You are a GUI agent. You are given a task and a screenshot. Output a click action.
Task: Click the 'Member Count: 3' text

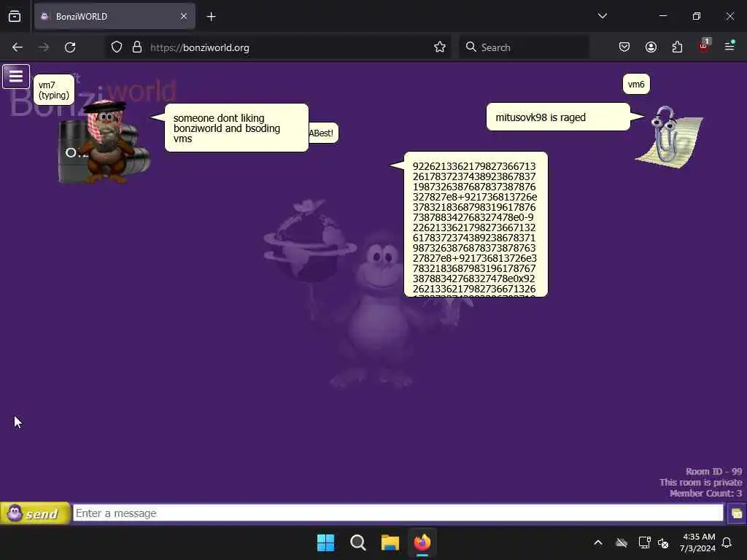click(x=705, y=494)
